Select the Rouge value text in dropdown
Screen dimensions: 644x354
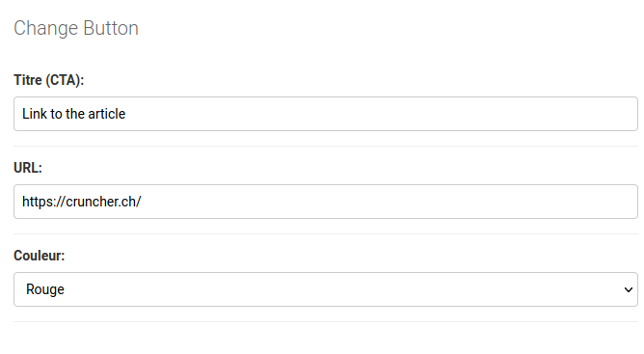45,289
